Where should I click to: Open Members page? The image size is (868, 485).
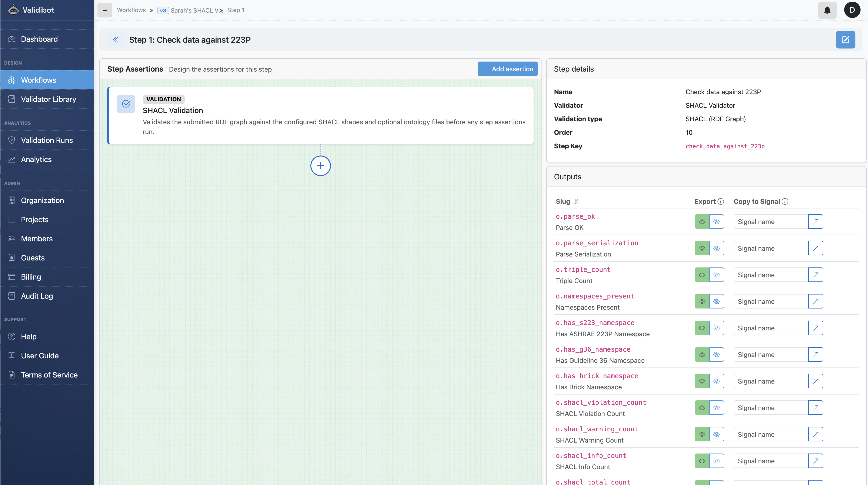click(x=47, y=239)
